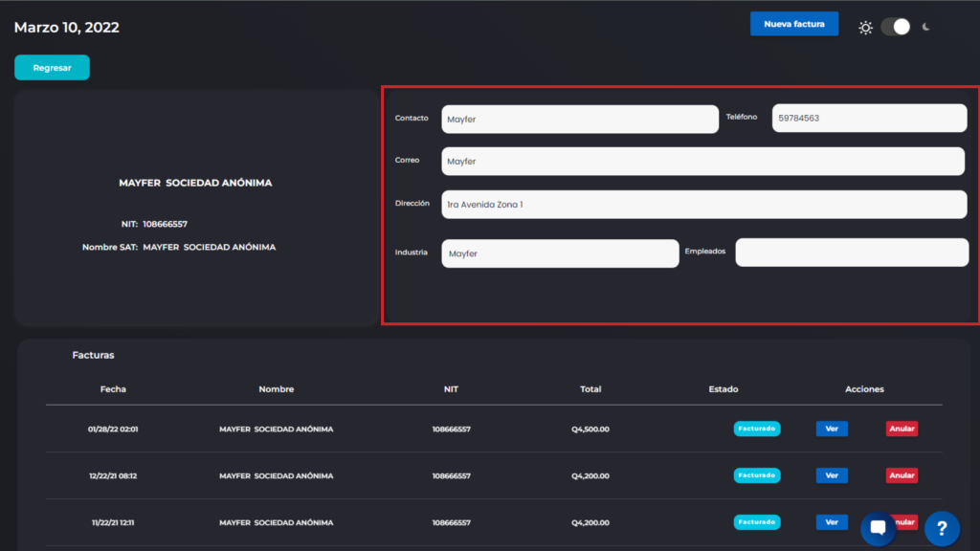View the 11/22/21 invoice
This screenshot has height=551, width=980.
[x=832, y=522]
